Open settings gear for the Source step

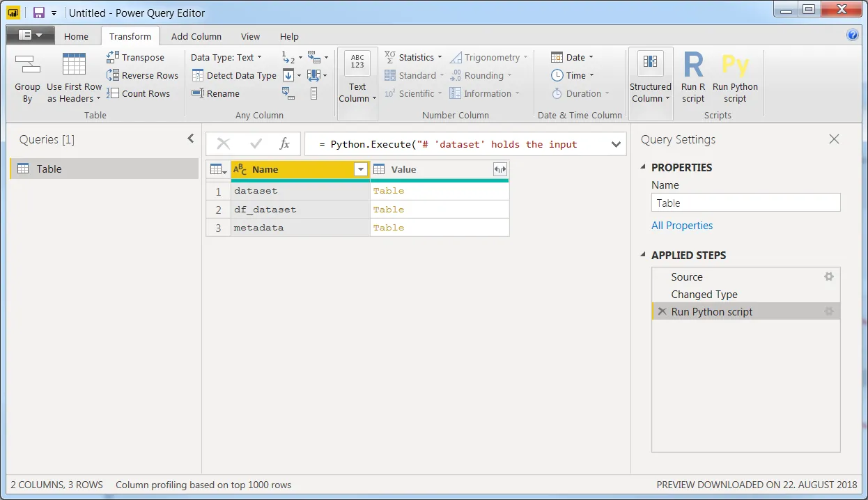coord(828,276)
